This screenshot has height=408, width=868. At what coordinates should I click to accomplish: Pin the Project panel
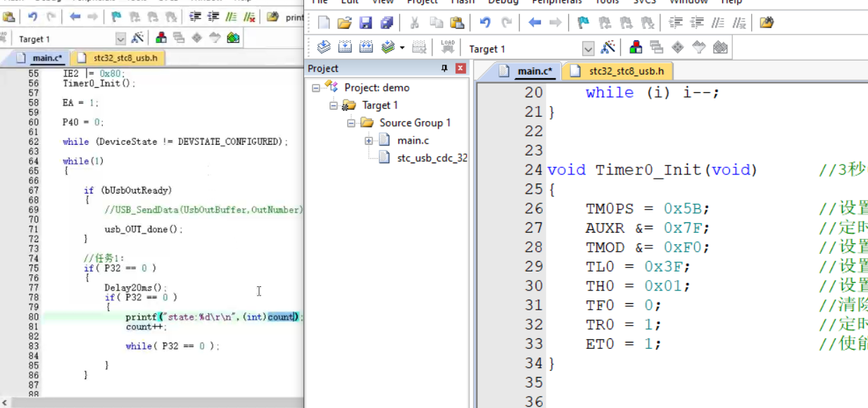444,68
